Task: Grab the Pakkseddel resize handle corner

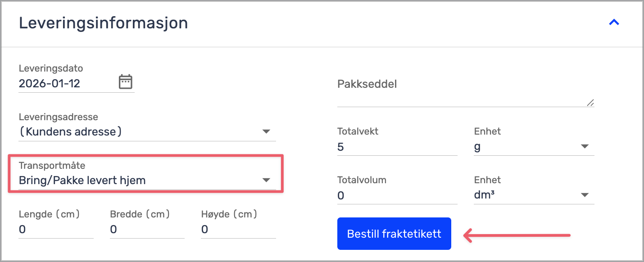Action: pos(590,103)
